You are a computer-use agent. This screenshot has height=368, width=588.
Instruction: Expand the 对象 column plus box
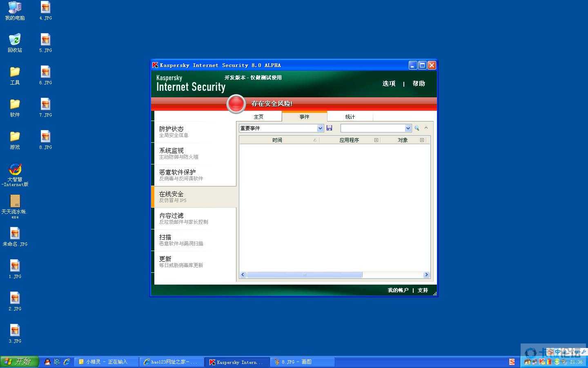pos(422,140)
